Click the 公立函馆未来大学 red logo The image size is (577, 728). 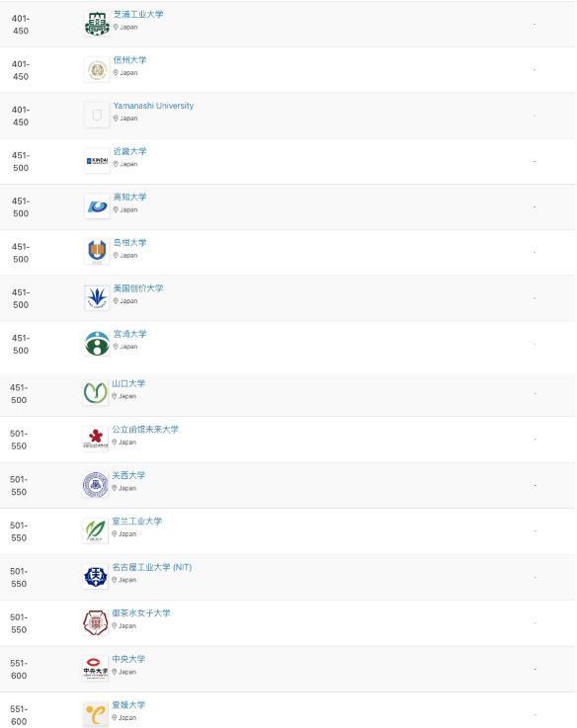click(x=96, y=439)
